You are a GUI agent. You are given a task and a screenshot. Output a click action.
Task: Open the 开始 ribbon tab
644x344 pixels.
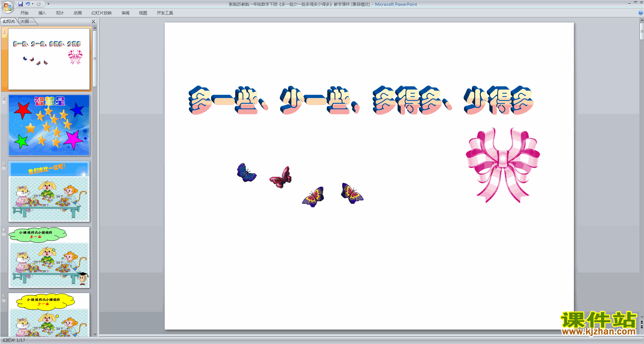(24, 13)
